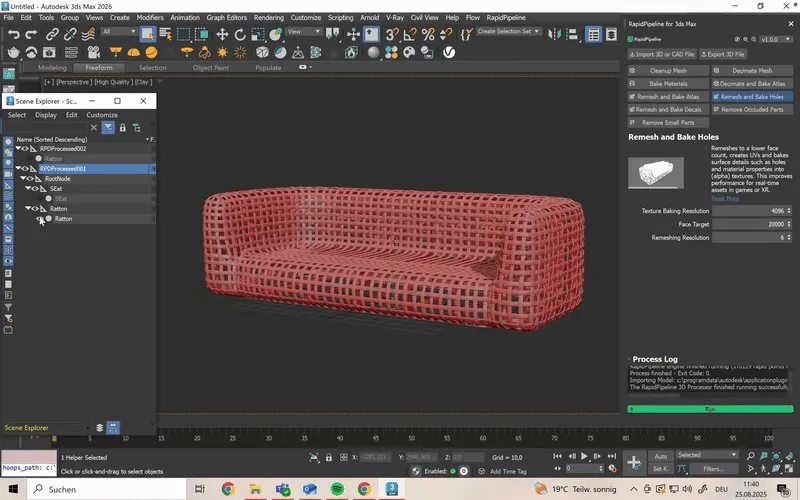The width and height of the screenshot is (800, 500).
Task: Toggle the lock icon in Scene Explorer
Action: point(122,128)
